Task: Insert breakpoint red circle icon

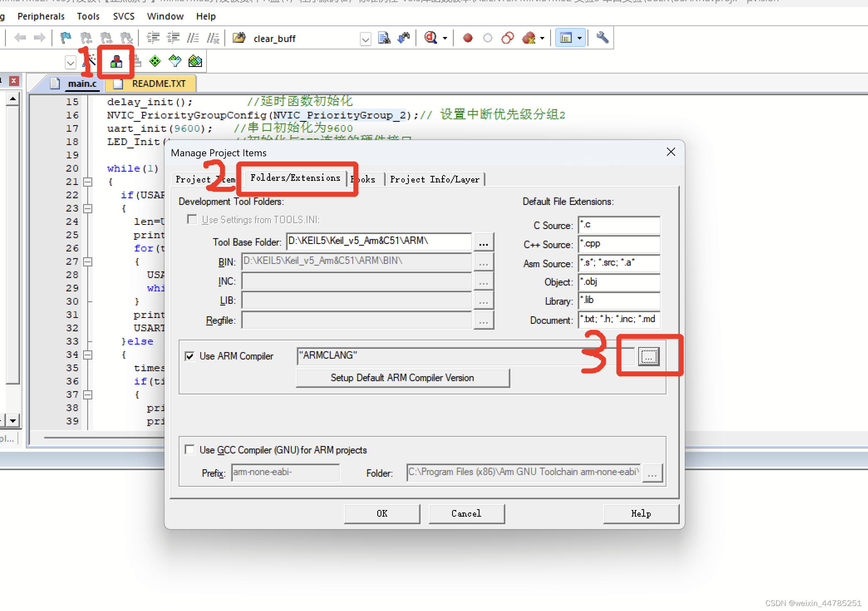Action: [x=468, y=38]
